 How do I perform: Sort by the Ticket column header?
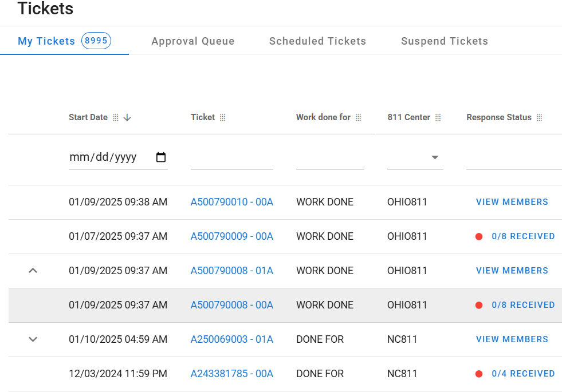pos(203,117)
